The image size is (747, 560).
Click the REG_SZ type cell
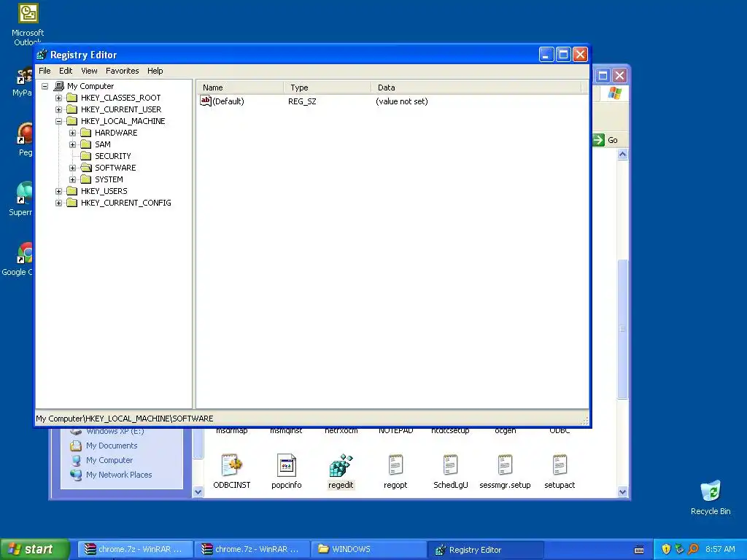(x=302, y=101)
